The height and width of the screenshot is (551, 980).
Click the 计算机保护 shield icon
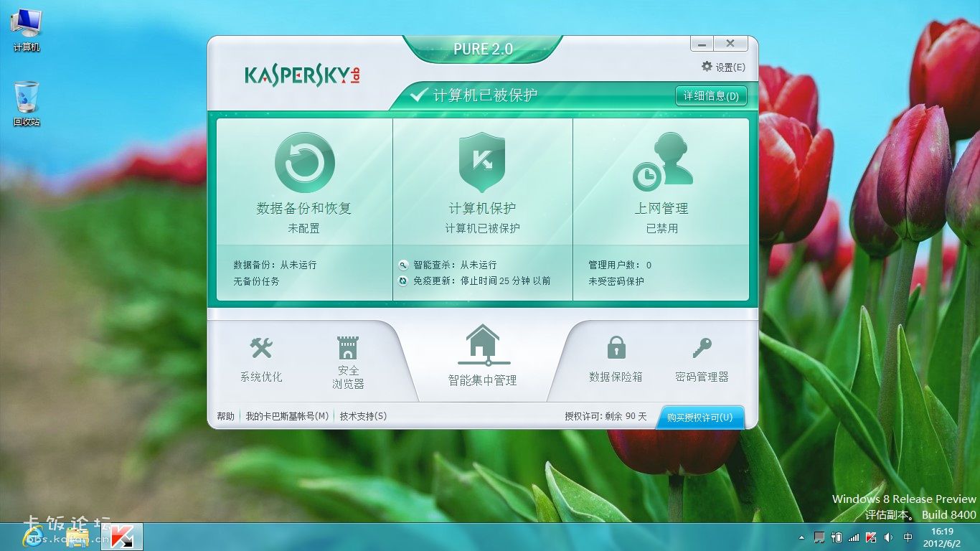(x=482, y=161)
